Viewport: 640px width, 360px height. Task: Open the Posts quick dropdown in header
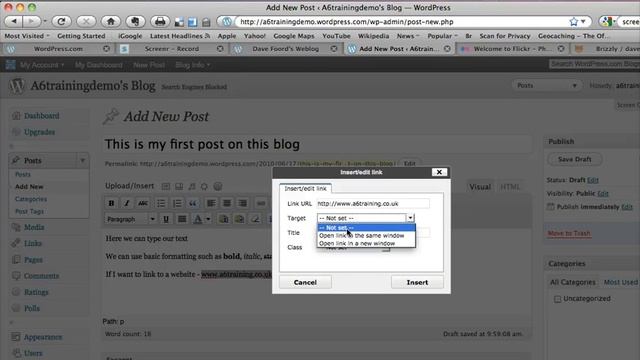(x=547, y=86)
